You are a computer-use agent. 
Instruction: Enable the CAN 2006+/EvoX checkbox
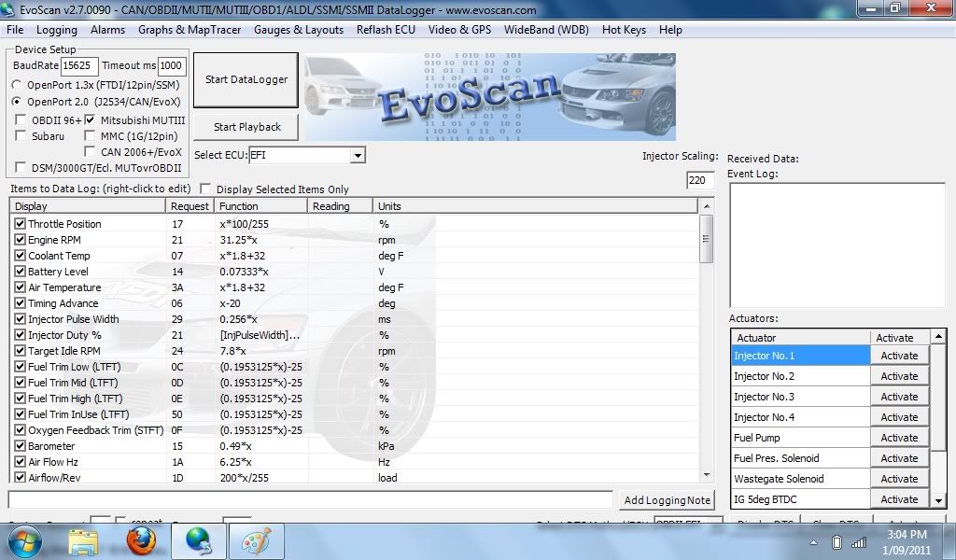tap(91, 151)
